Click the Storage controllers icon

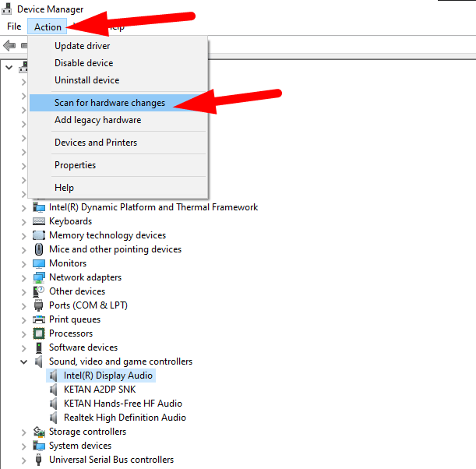tap(39, 432)
